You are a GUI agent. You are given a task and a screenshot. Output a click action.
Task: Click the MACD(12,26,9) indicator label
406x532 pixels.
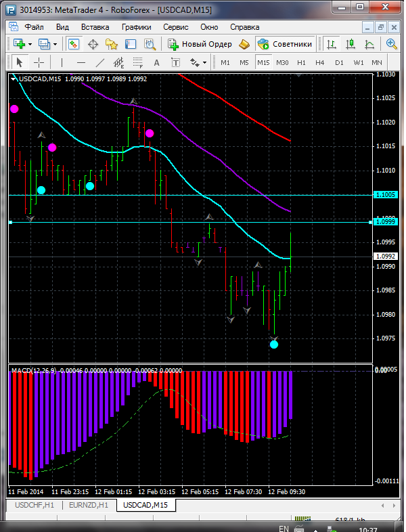(x=34, y=371)
